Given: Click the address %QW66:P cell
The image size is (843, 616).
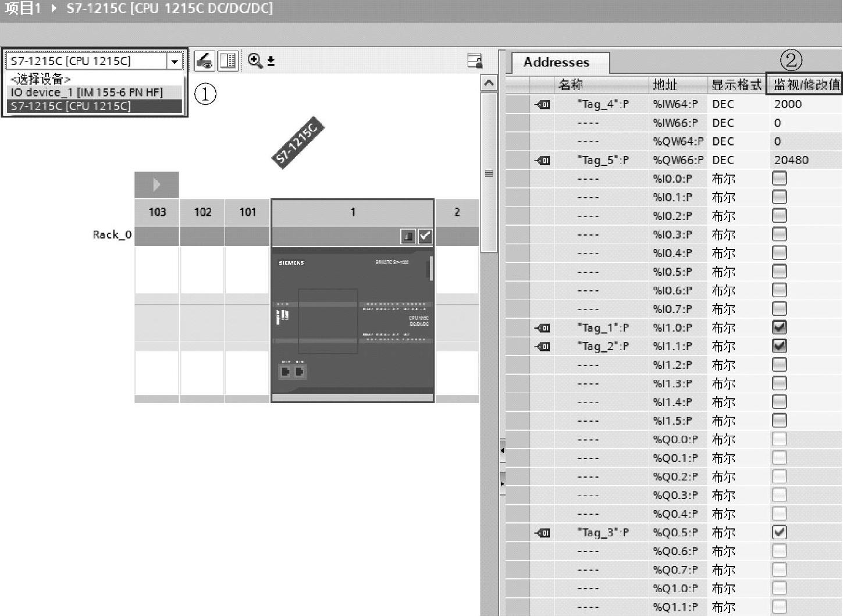Looking at the screenshot, I should click(678, 160).
